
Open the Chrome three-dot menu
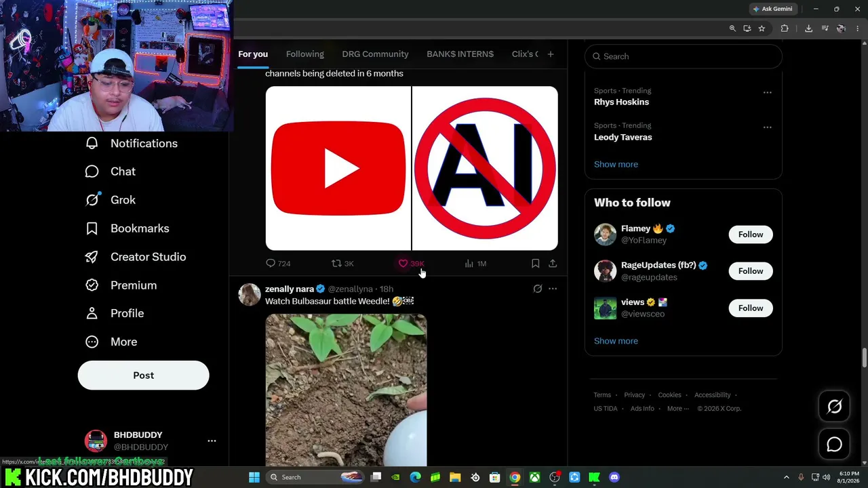click(x=857, y=28)
